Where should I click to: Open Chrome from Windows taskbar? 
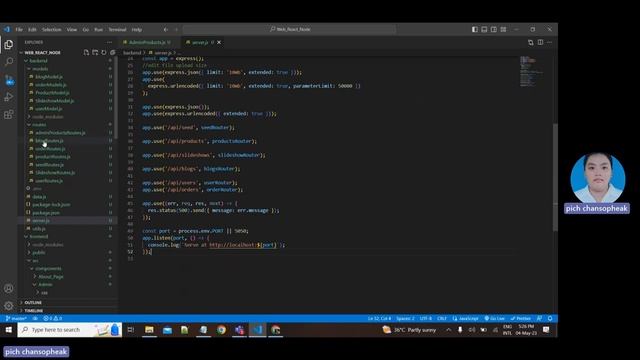click(221, 330)
